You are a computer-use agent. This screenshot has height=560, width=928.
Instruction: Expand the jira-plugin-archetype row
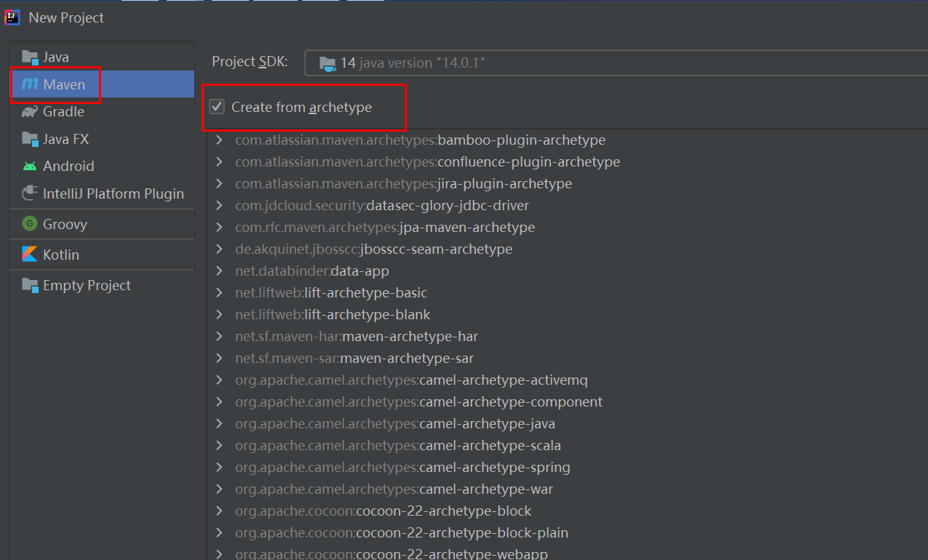coord(219,184)
